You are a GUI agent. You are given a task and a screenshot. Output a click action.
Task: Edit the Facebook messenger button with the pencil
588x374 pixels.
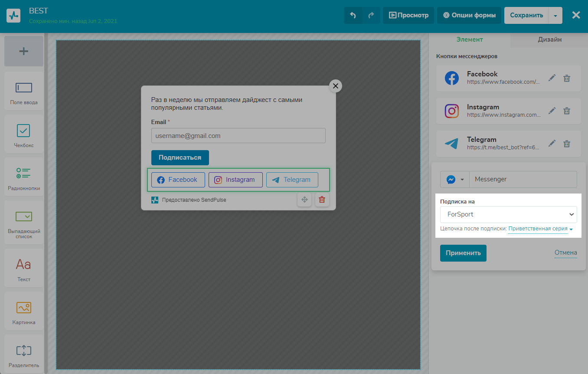552,78
